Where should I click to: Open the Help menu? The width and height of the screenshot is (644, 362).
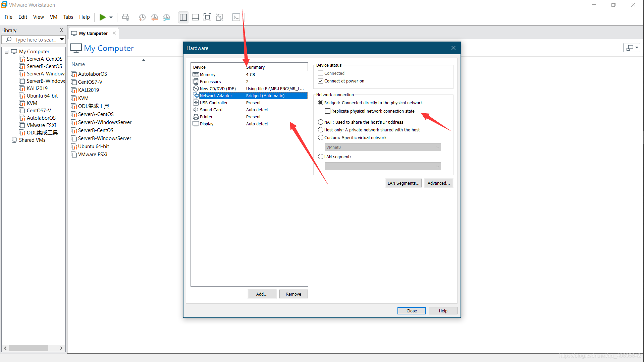[x=85, y=17]
